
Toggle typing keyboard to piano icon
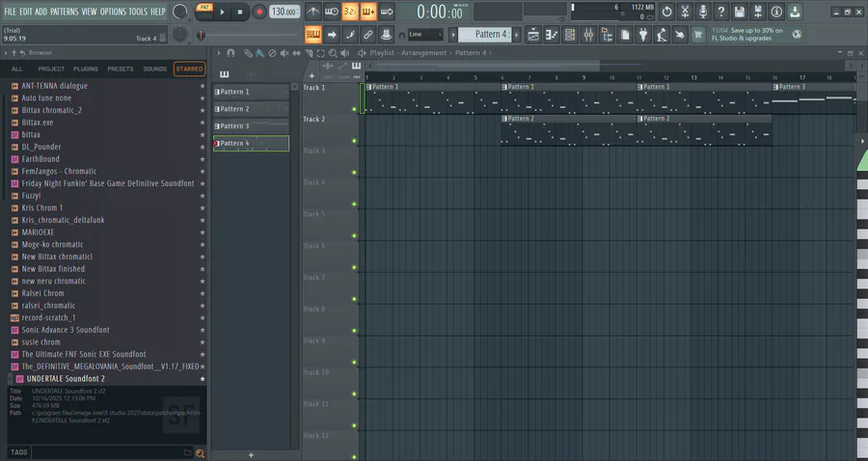pyautogui.click(x=312, y=35)
